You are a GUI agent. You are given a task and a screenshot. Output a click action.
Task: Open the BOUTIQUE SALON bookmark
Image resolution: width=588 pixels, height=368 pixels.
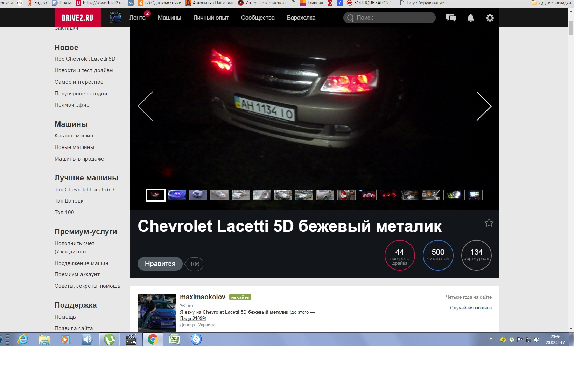(x=371, y=3)
